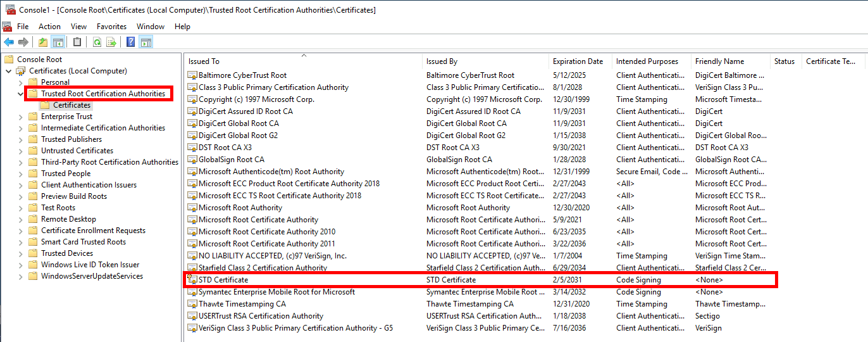Viewport: 868px width, 342px height.
Task: Select Certificate Enrollment Requests in the tree
Action: [93, 231]
